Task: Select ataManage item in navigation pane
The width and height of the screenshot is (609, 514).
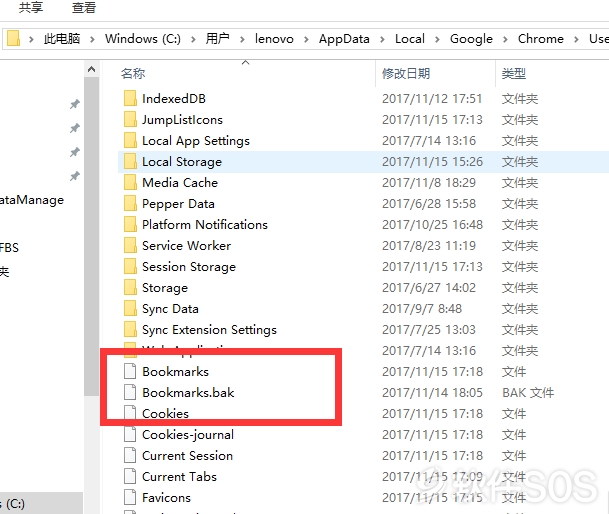Action: (x=32, y=200)
